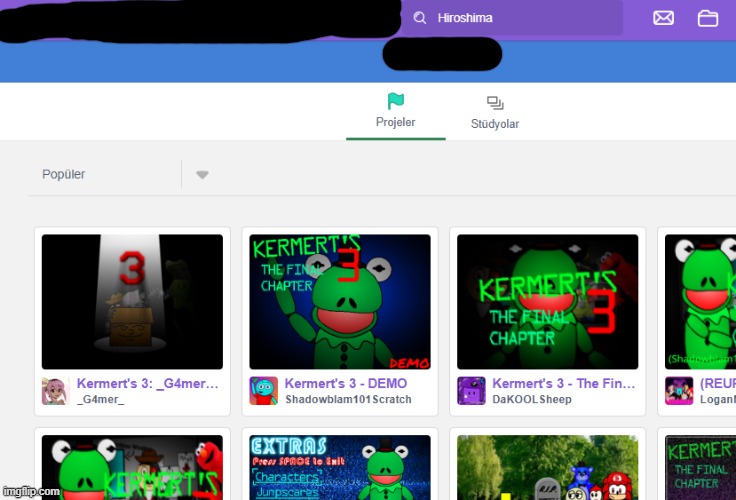Open the Kermert's 3 - DEMO title link
The height and width of the screenshot is (500, 736).
click(x=345, y=383)
